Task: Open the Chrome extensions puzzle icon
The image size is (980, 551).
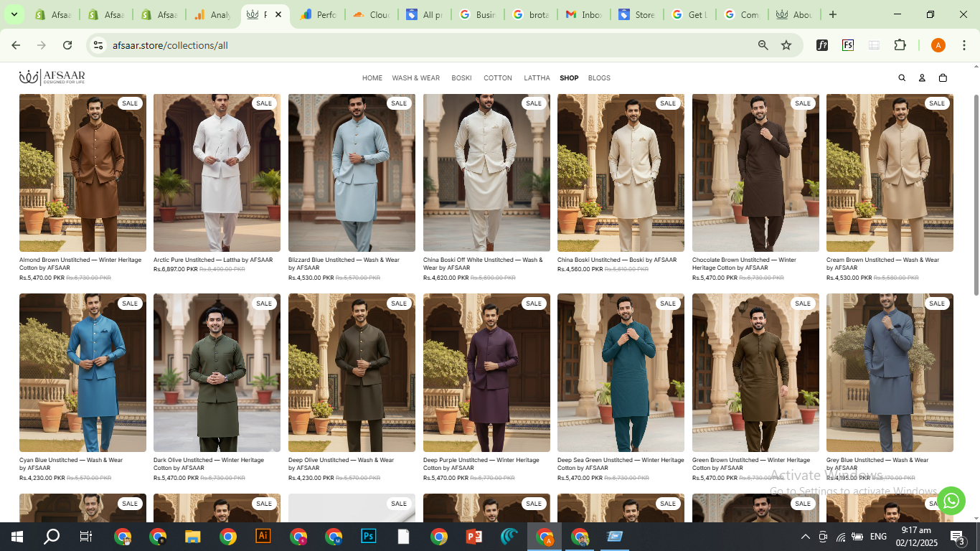Action: pos(900,44)
